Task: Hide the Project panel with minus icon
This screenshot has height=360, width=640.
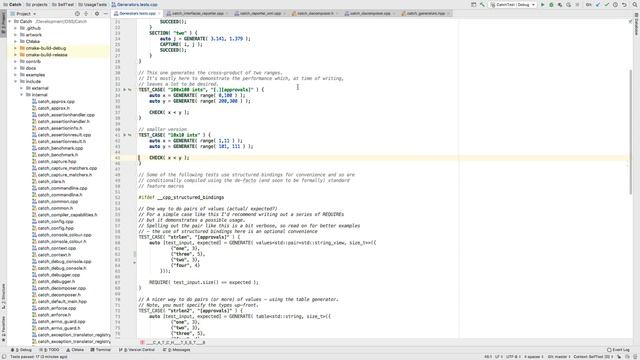Action: [x=105, y=13]
